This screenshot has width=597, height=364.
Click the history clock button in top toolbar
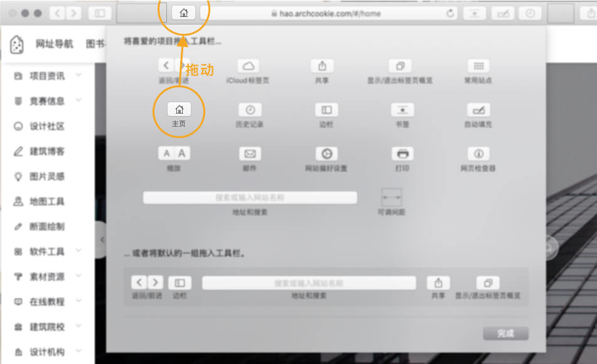[x=530, y=14]
